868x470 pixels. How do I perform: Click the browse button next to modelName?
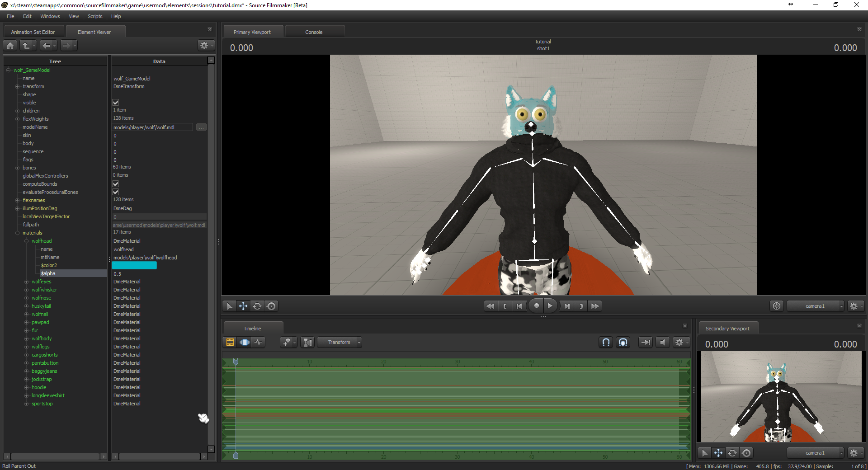point(202,127)
